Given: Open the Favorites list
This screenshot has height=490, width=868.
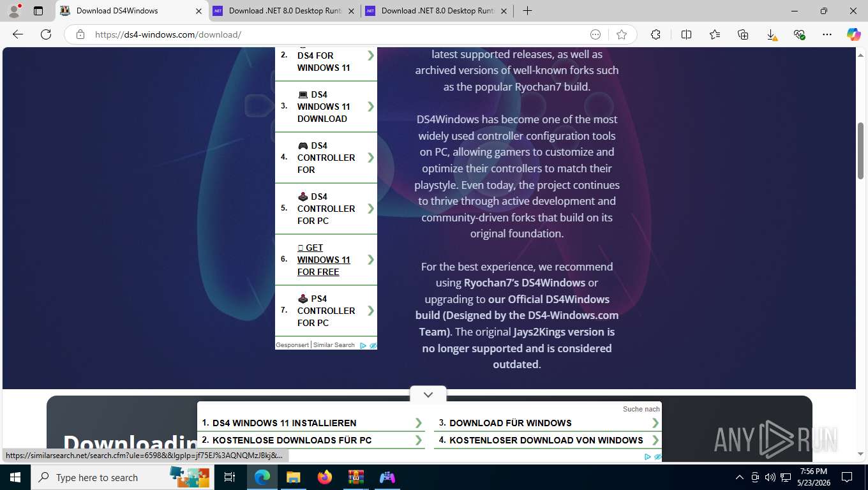Looking at the screenshot, I should point(715,34).
